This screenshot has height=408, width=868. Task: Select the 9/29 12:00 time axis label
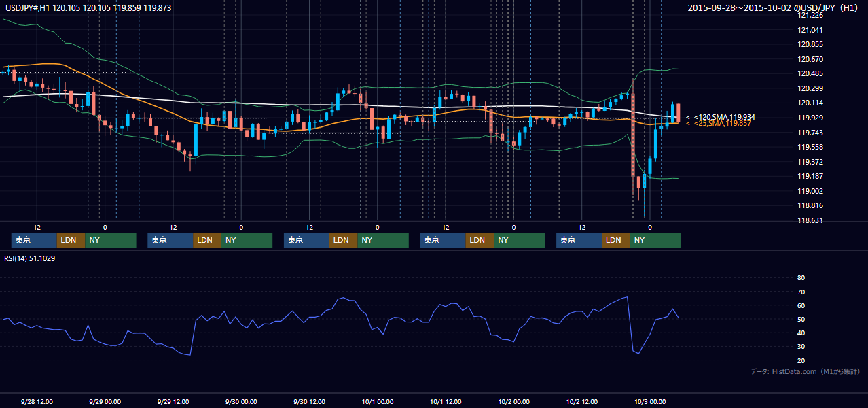coord(173,401)
